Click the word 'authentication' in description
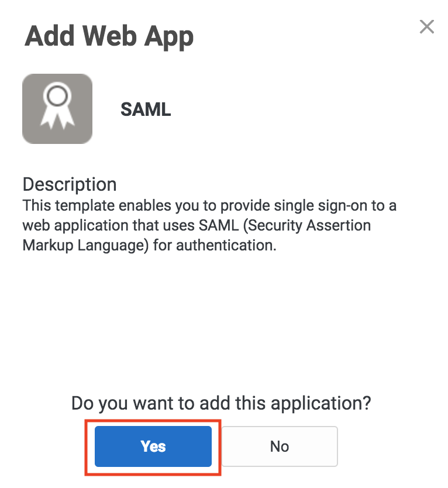Viewport: 448px width, 488px height. tap(226, 245)
